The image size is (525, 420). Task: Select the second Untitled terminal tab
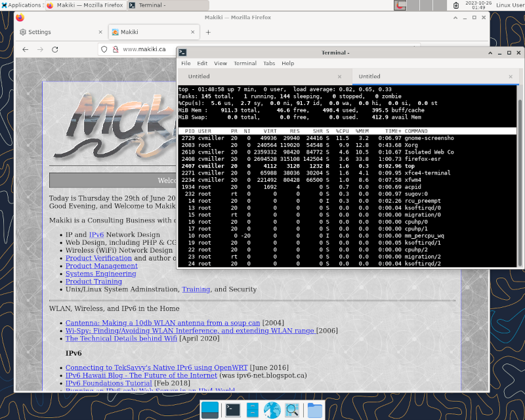436,77
